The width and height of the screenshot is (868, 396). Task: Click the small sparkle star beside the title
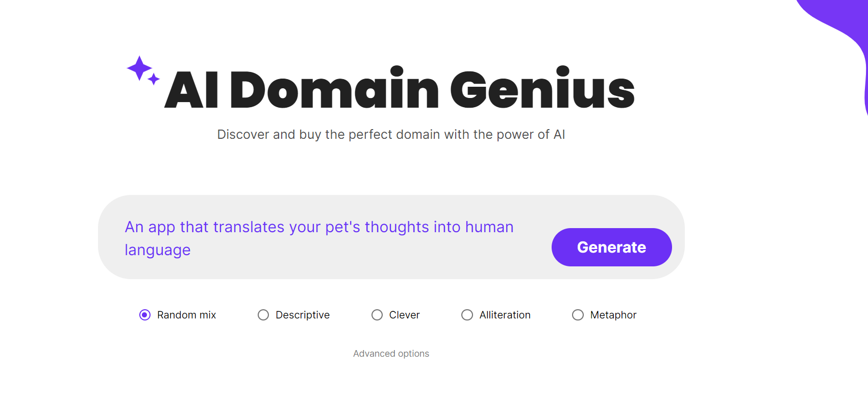click(154, 80)
